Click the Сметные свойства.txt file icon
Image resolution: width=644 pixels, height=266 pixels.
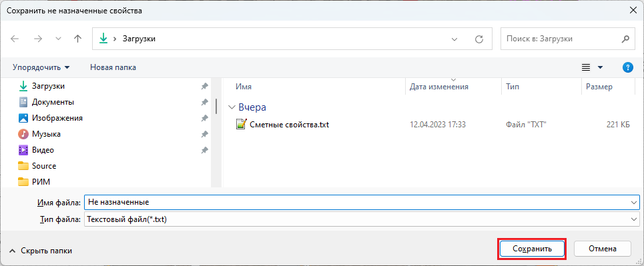click(241, 125)
